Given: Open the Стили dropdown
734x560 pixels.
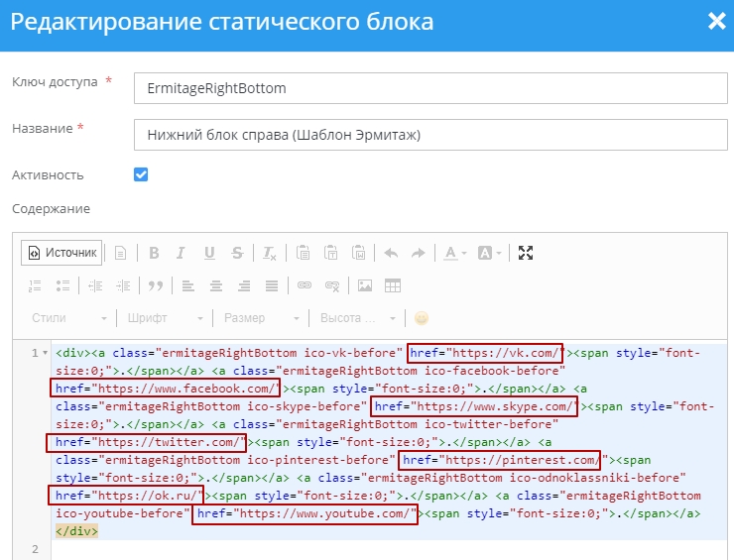Looking at the screenshot, I should (x=68, y=318).
